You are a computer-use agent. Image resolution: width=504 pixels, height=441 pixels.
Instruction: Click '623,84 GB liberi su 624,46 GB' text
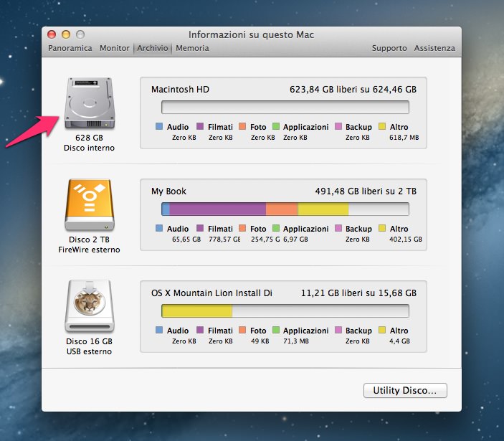click(353, 89)
